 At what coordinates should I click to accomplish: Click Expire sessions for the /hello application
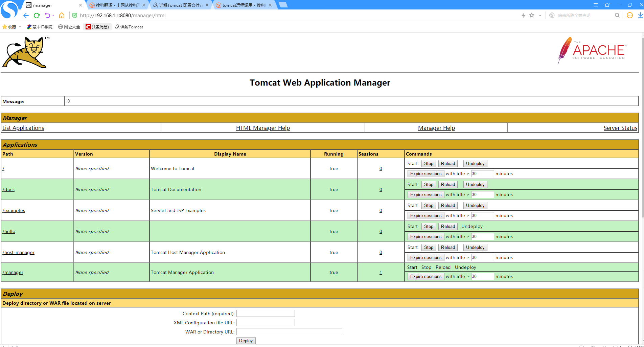pyautogui.click(x=426, y=236)
